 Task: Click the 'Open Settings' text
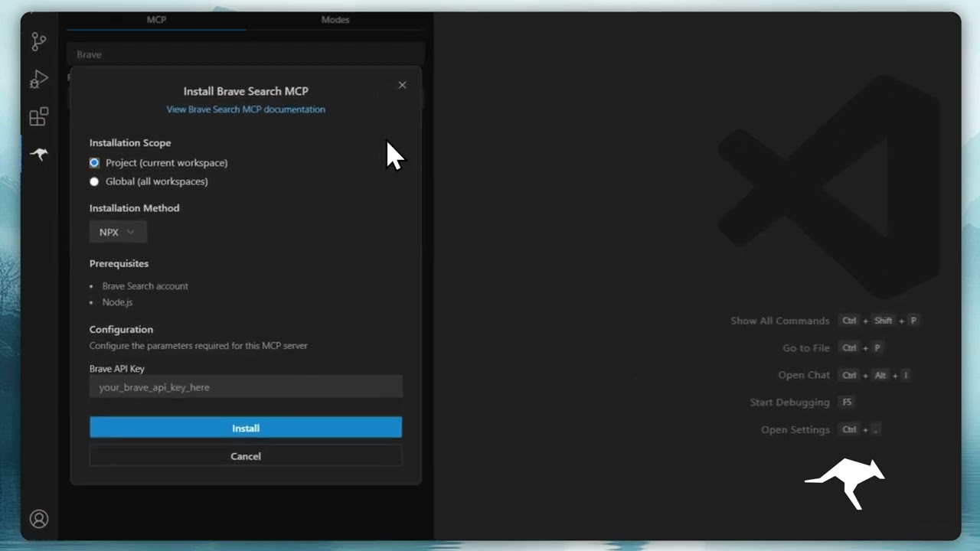click(x=795, y=429)
